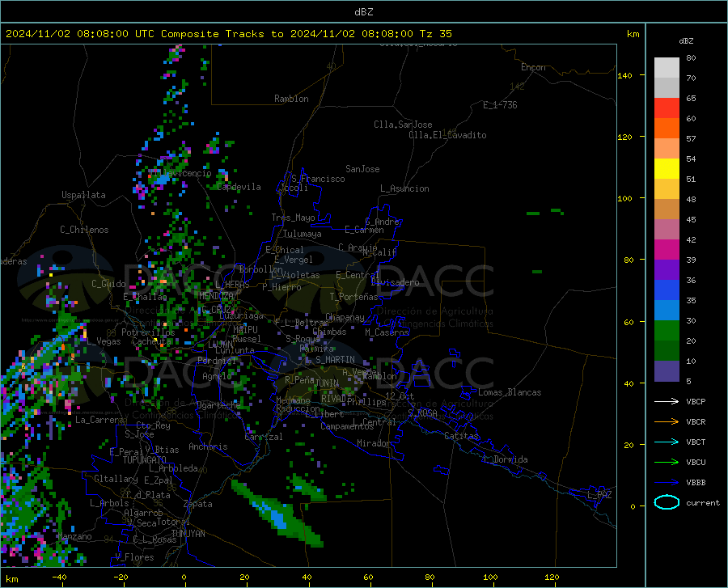Click the TUPUNGATO town label
728x588 pixels.
145,460
